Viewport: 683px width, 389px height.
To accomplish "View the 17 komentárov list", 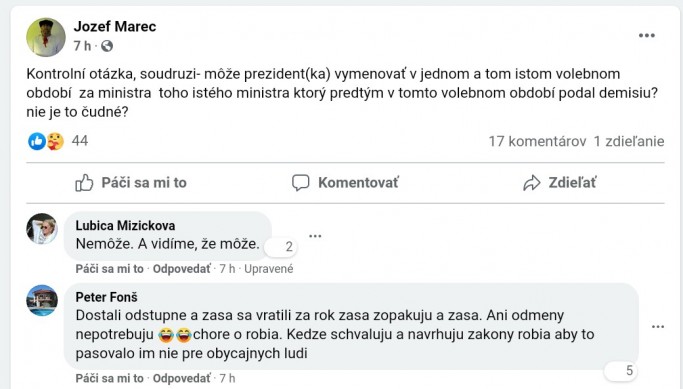I will click(x=537, y=141).
